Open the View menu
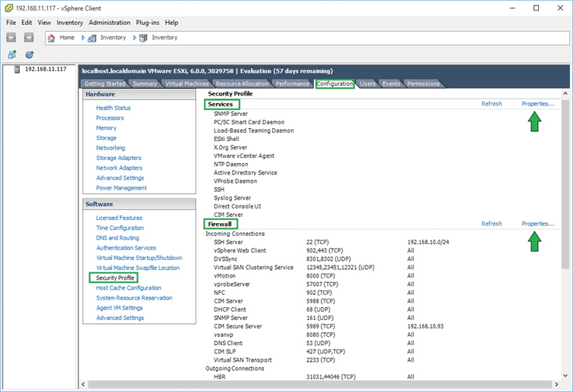The width and height of the screenshot is (573, 392). tap(44, 23)
